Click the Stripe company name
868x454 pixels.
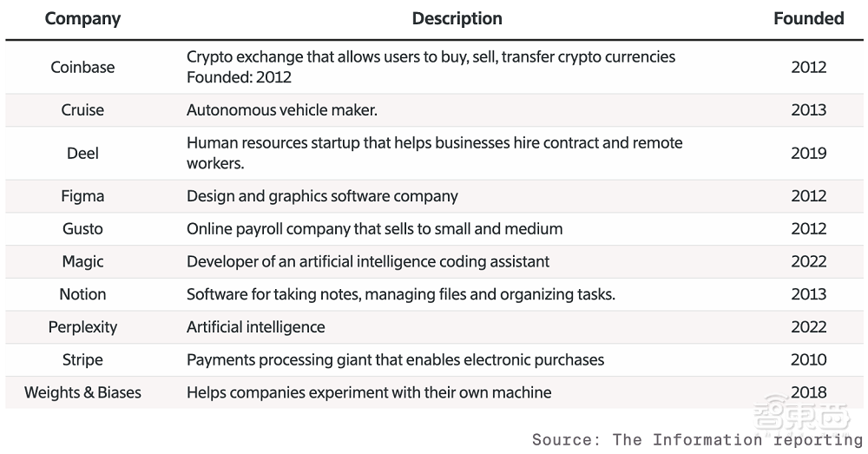(82, 359)
